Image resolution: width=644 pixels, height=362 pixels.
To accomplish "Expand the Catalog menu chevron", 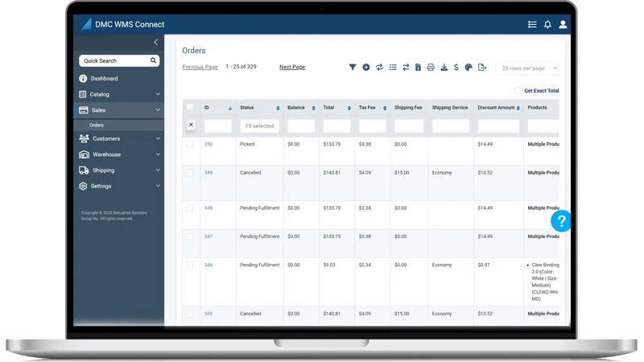I will (x=158, y=94).
